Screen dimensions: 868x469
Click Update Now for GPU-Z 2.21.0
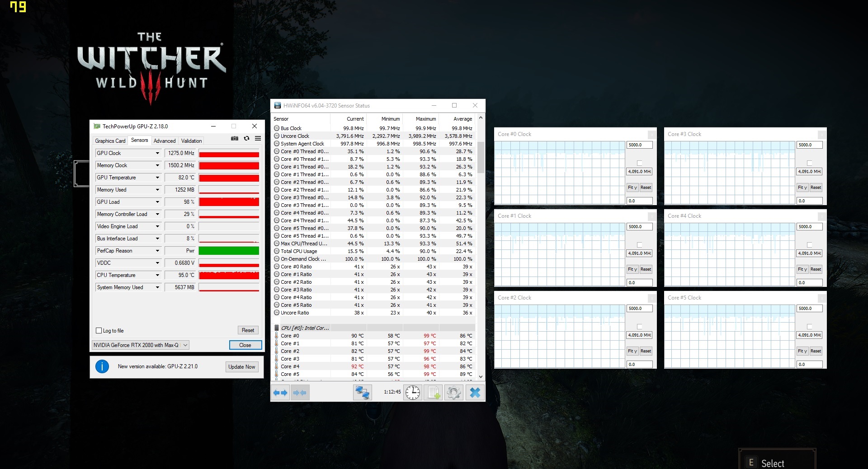point(242,367)
